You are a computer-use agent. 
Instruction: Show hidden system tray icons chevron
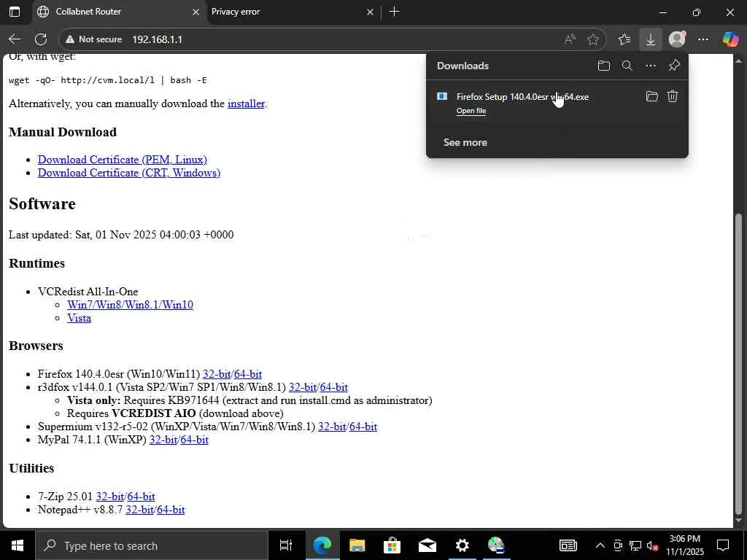pyautogui.click(x=600, y=545)
